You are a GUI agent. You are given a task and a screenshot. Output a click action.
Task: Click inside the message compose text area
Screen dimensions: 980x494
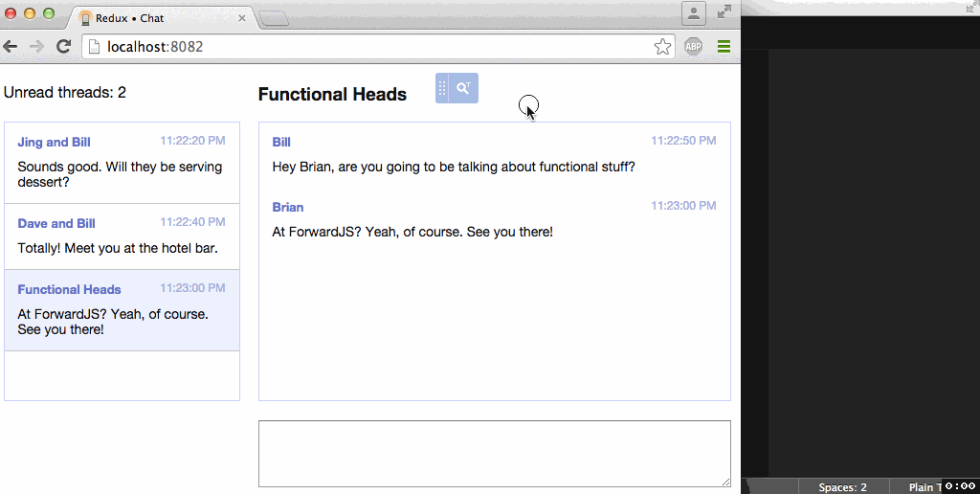tap(495, 454)
